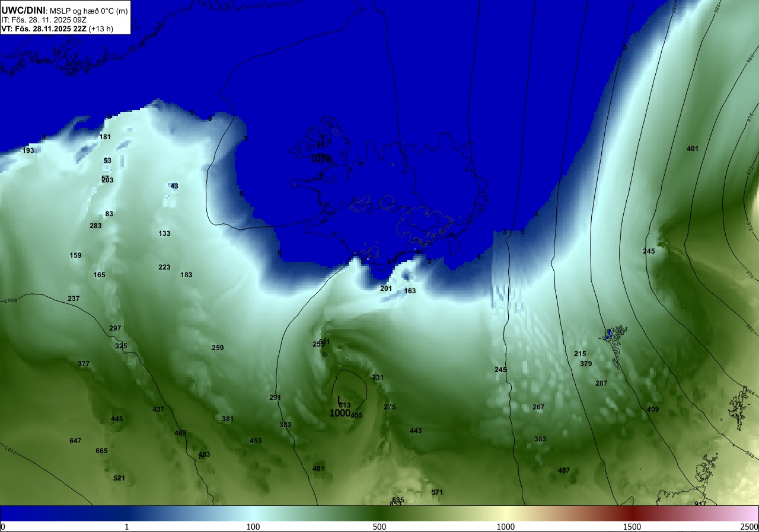Screen dimensions: 759x532
Task: Click the 437 height value
Action: coord(158,409)
